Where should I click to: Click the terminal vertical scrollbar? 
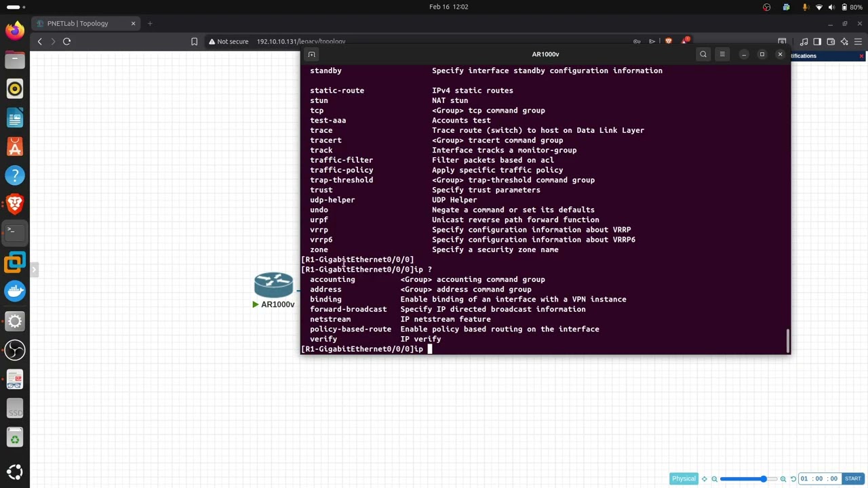(x=787, y=341)
